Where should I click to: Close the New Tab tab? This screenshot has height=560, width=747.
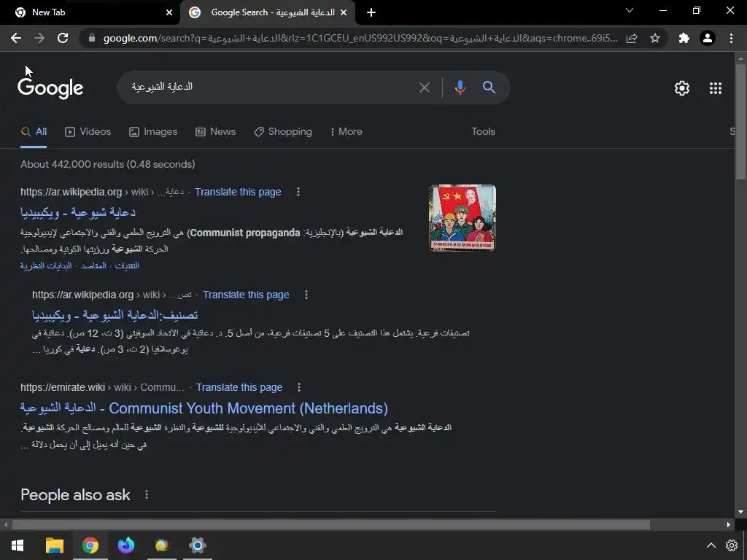coord(169,12)
